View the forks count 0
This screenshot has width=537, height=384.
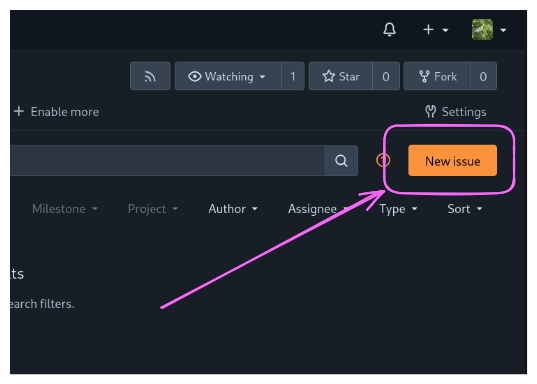point(483,76)
